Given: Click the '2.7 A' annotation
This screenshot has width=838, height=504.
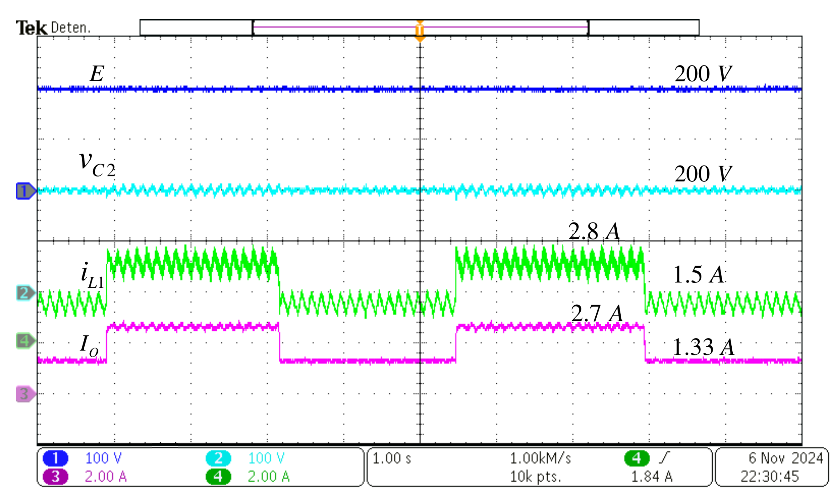Looking at the screenshot, I should pos(597,313).
